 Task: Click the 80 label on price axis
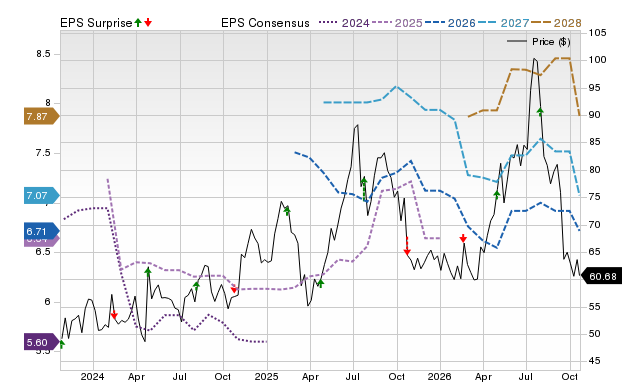click(x=594, y=170)
